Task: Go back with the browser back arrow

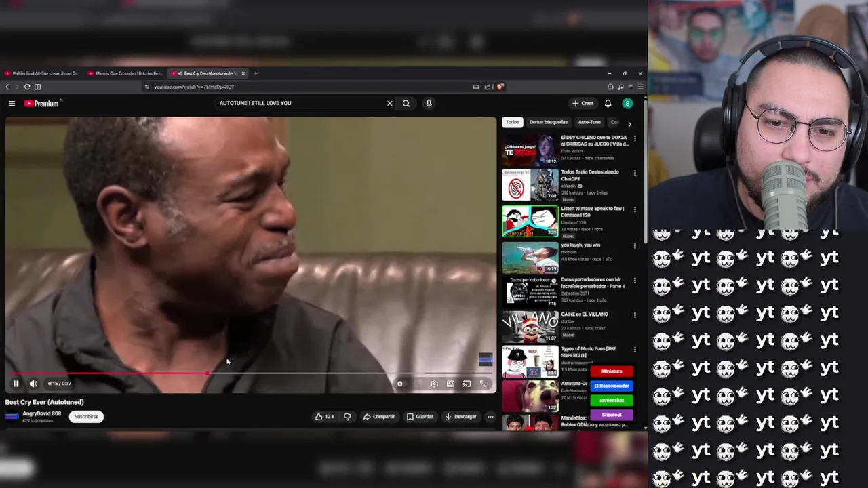Action: (x=7, y=87)
